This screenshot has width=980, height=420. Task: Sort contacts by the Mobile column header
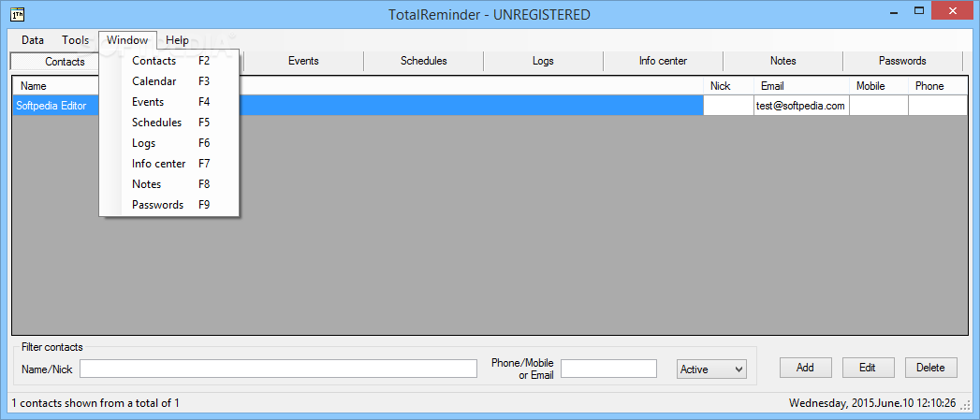click(x=879, y=86)
